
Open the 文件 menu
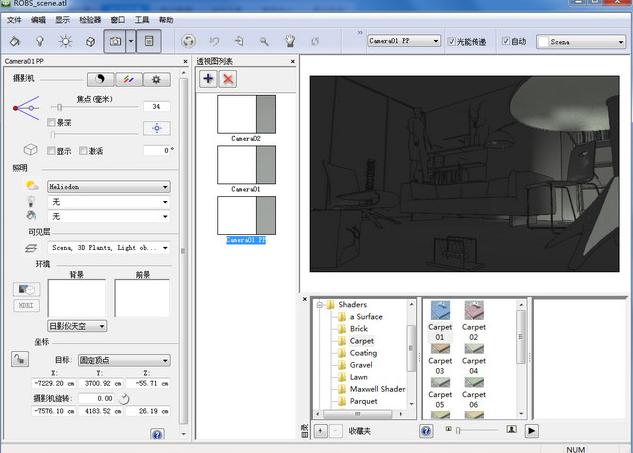click(x=14, y=20)
